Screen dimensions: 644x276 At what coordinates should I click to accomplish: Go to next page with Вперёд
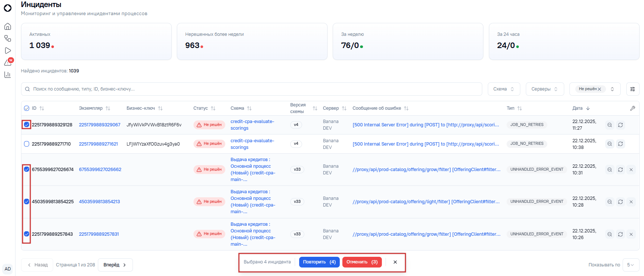click(115, 265)
